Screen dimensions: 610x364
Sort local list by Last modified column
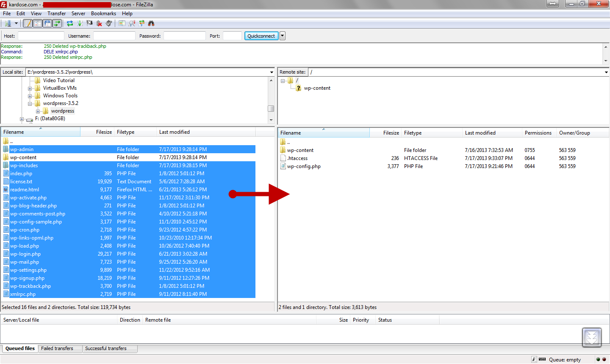[x=206, y=132]
